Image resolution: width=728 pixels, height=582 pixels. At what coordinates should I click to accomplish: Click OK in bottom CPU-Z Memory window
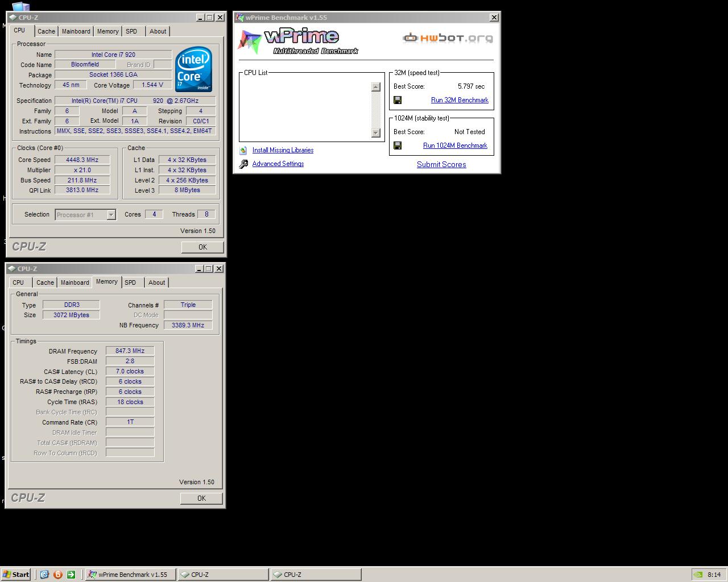[201, 498]
